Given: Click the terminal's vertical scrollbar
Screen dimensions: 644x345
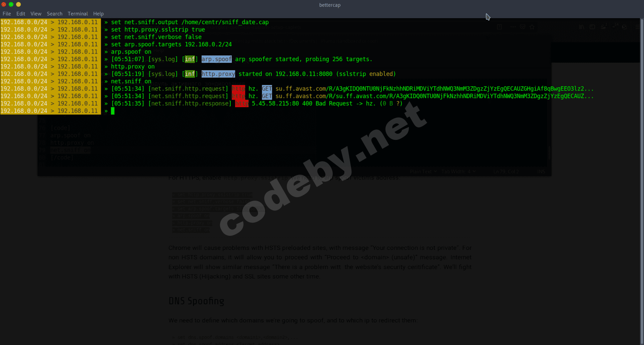Looking at the screenshot, I should click(642, 181).
